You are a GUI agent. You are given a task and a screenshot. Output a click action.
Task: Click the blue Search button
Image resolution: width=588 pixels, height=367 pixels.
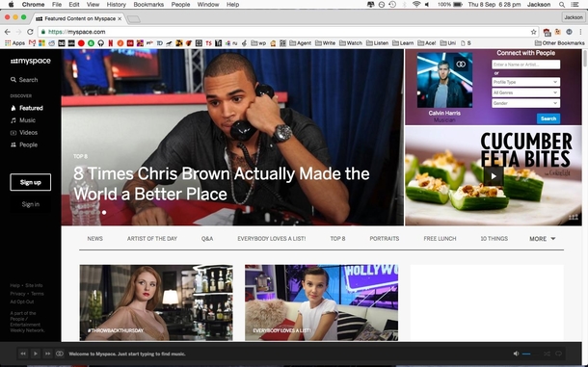[548, 118]
